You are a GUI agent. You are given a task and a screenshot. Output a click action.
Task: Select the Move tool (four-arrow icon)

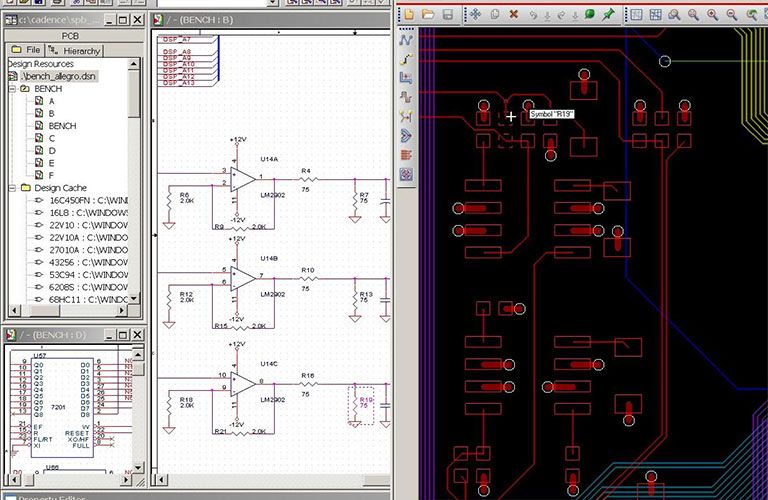475,14
